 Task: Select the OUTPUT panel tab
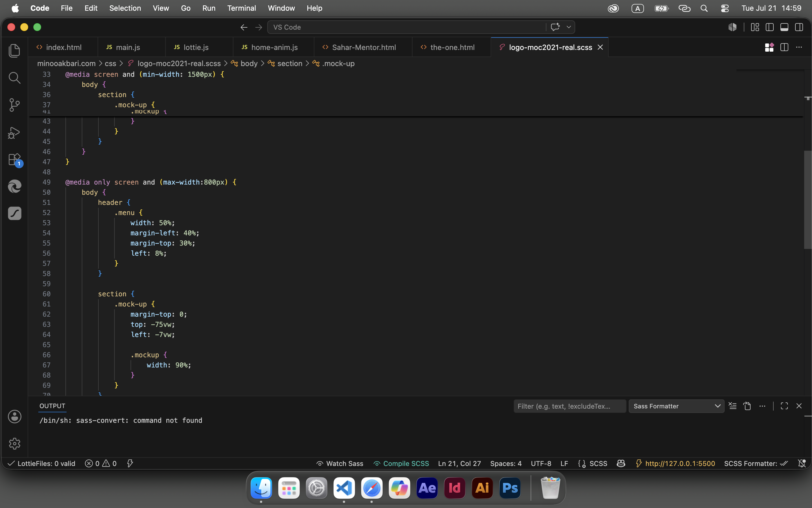[52, 406]
